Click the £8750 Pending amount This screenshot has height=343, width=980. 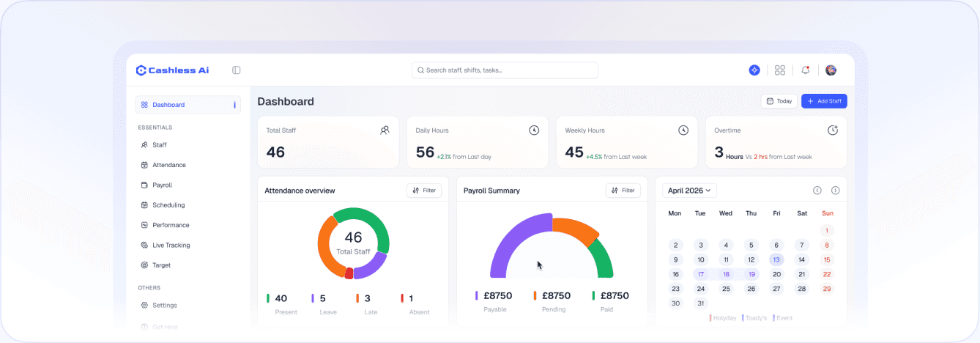[556, 296]
